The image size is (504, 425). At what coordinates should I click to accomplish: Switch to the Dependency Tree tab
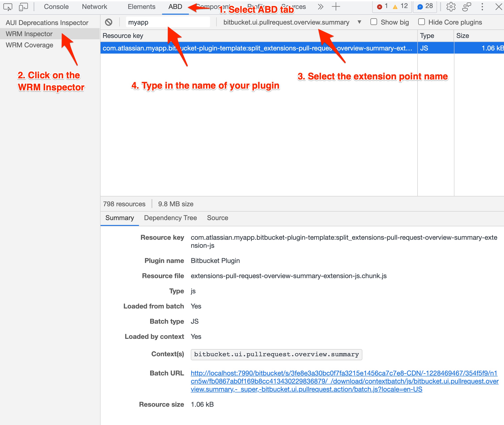click(170, 218)
